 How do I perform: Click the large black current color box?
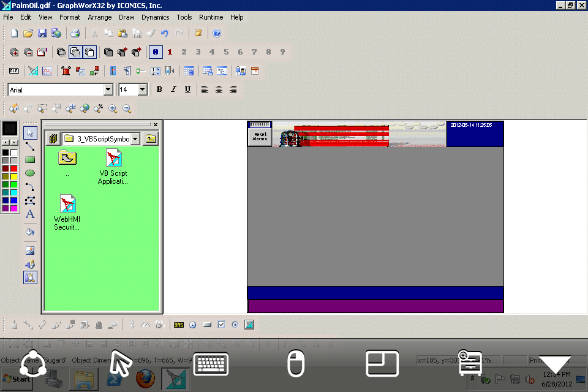[10, 129]
